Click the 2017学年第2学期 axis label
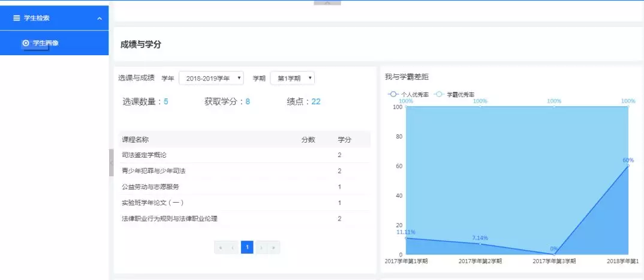Image resolution: width=644 pixels, height=280 pixels. click(480, 261)
